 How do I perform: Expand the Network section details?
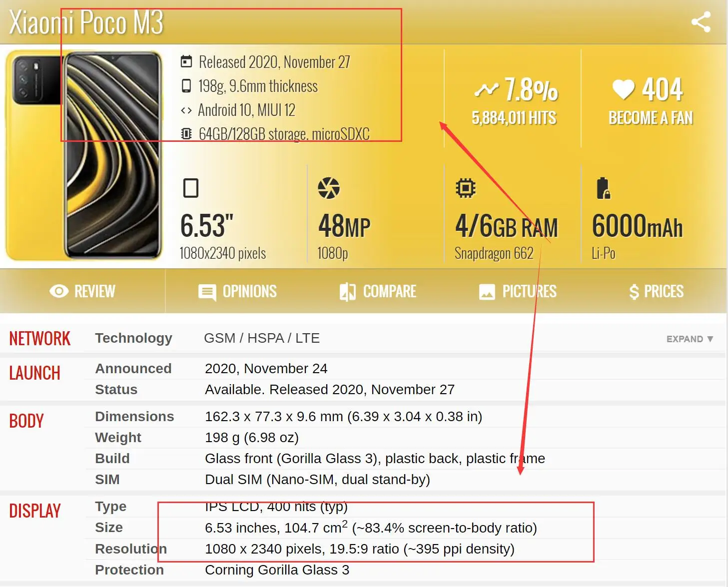tap(690, 339)
